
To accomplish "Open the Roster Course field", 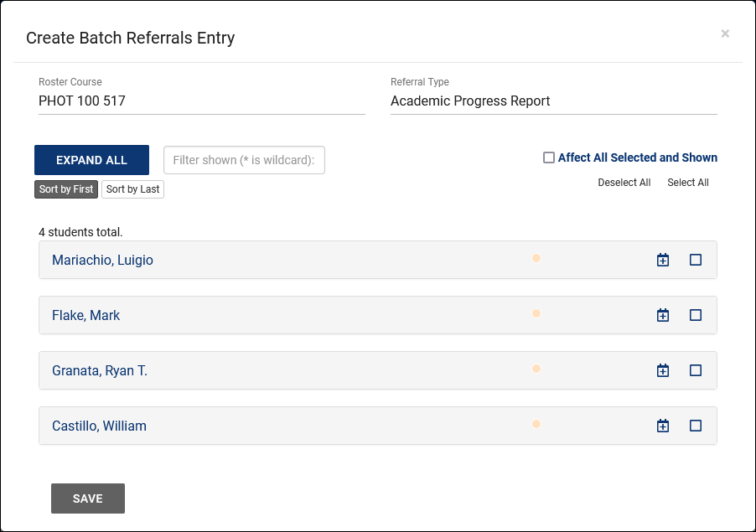I will 201,101.
